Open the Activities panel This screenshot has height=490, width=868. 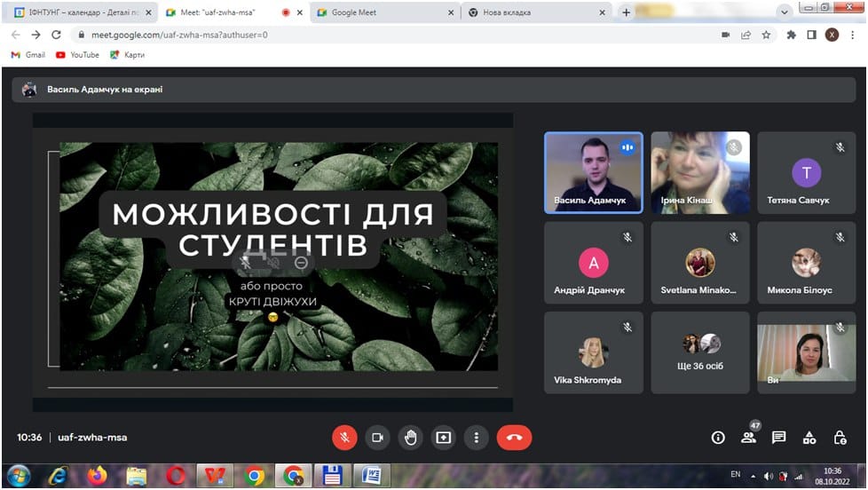[809, 438]
